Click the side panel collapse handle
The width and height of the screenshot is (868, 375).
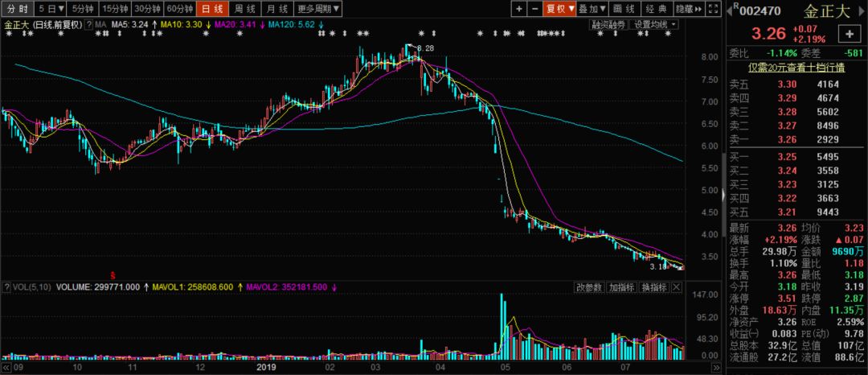723,195
